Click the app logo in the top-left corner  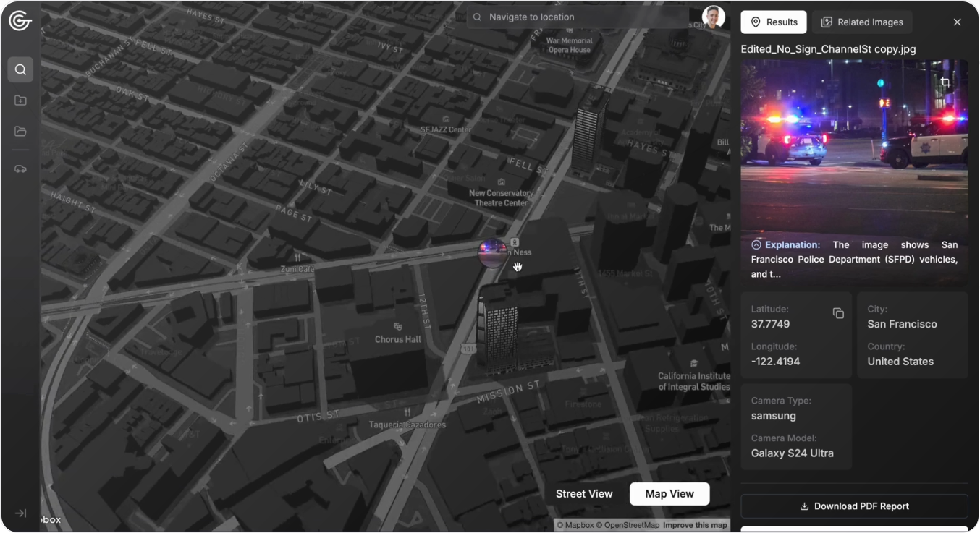coord(20,21)
